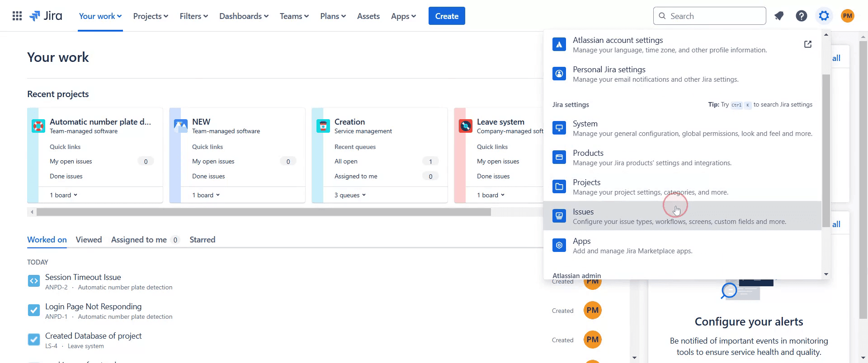Viewport: 868px width, 363px height.
Task: Click PM avatar beside Created Database of project
Action: [593, 340]
